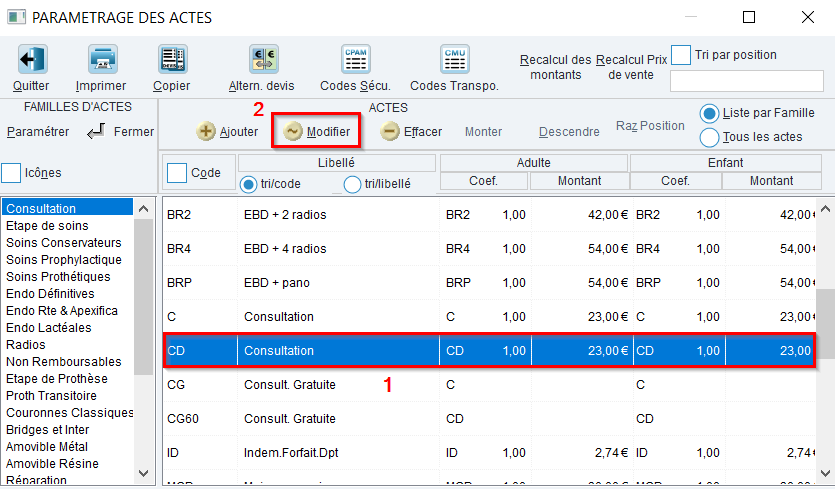Viewport: 835px width, 489px height.
Task: Select the Amovible Métal family
Action: pos(68,447)
